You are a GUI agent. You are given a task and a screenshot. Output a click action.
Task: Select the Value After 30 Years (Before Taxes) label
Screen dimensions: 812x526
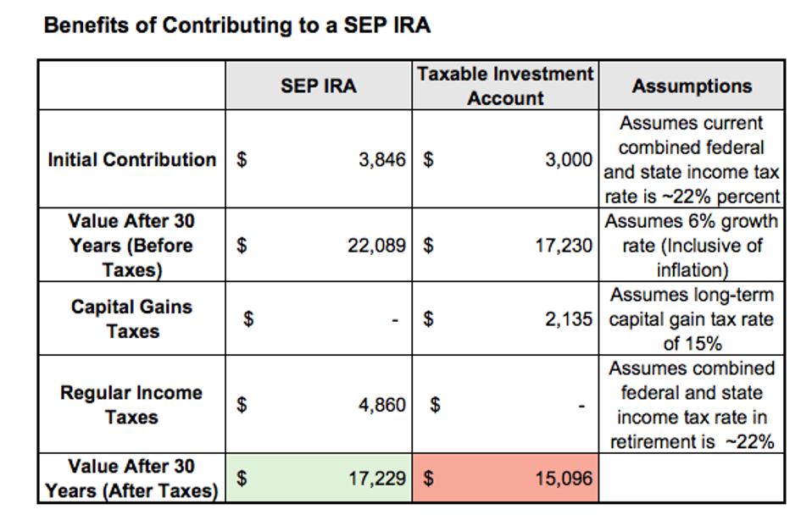132,246
